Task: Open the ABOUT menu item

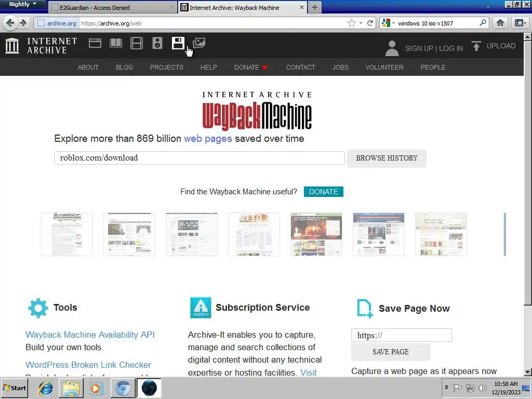Action: tap(88, 67)
